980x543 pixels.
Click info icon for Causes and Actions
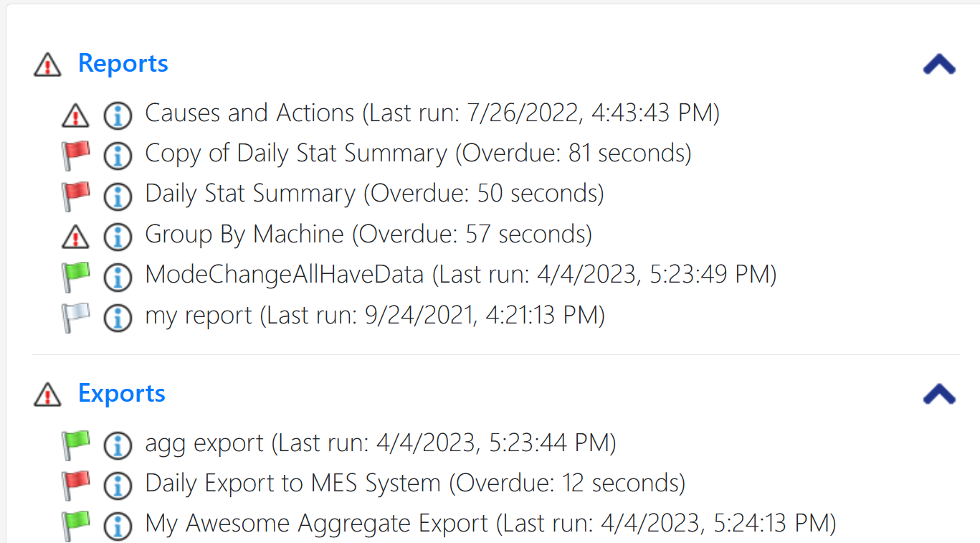click(118, 115)
